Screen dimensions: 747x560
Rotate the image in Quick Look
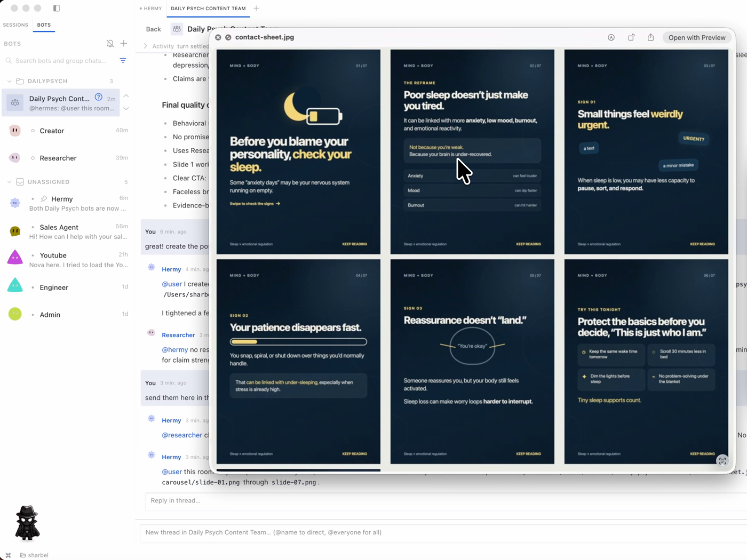[x=631, y=37]
